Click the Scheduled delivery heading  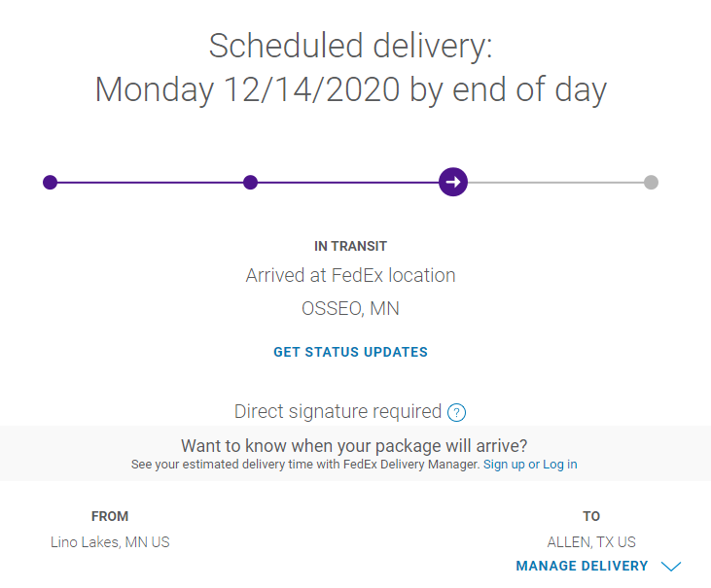(351, 46)
